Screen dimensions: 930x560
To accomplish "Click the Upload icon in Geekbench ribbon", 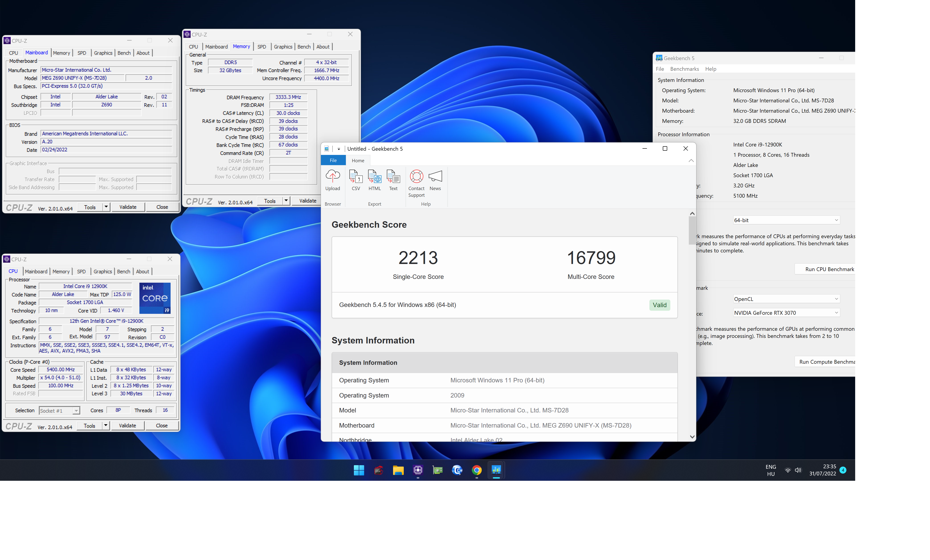I will (332, 180).
